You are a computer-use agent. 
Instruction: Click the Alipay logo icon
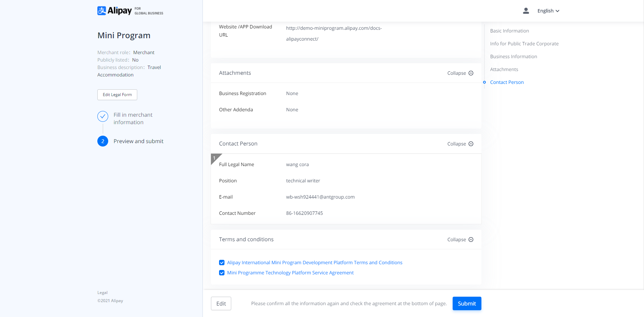pos(102,11)
